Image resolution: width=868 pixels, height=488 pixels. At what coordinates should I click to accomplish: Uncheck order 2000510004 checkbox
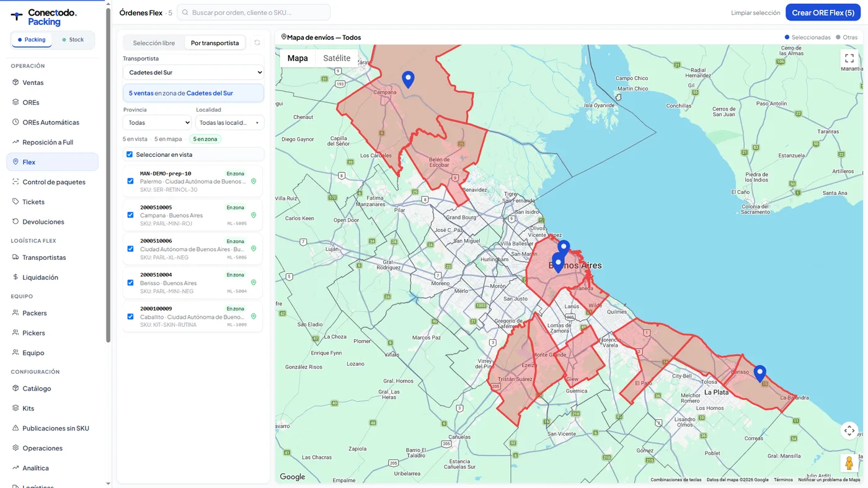tap(130, 283)
